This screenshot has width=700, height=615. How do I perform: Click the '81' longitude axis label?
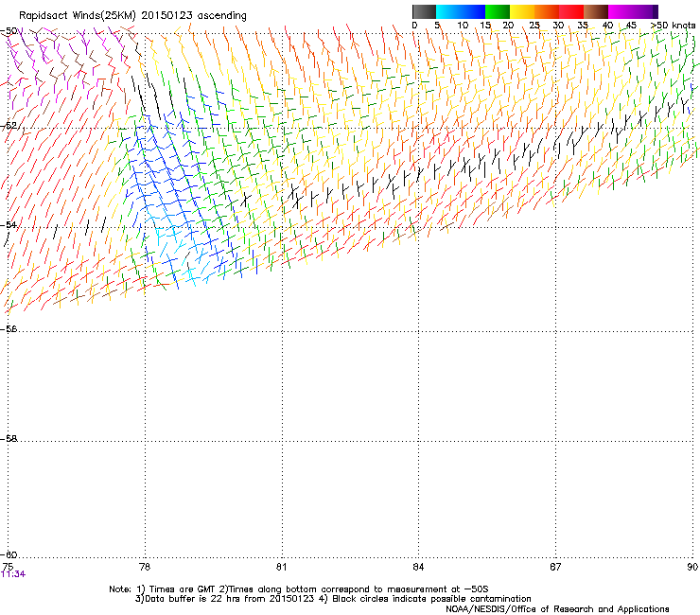pos(281,567)
